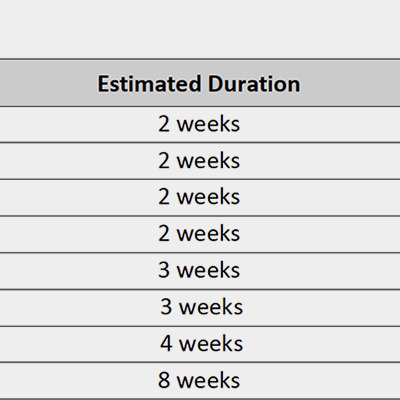
Task: Click the blank area above the table header
Action: coord(200,29)
